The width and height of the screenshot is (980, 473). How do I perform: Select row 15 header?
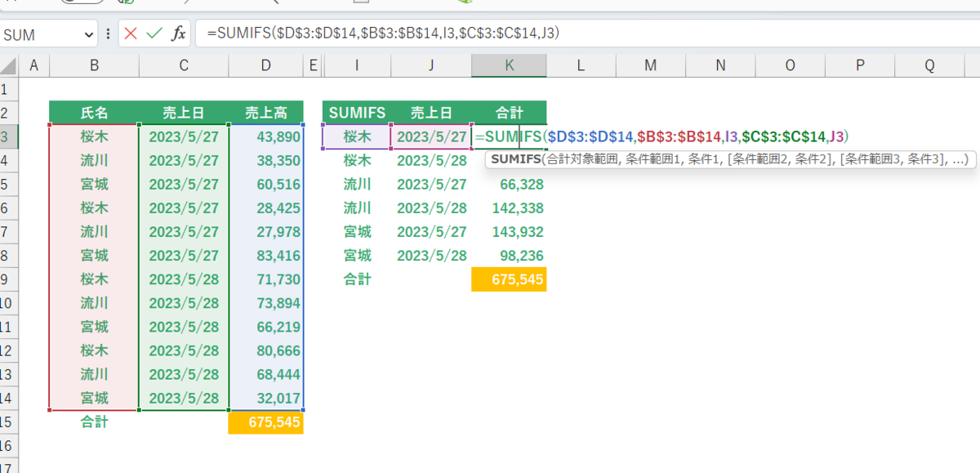coord(8,422)
